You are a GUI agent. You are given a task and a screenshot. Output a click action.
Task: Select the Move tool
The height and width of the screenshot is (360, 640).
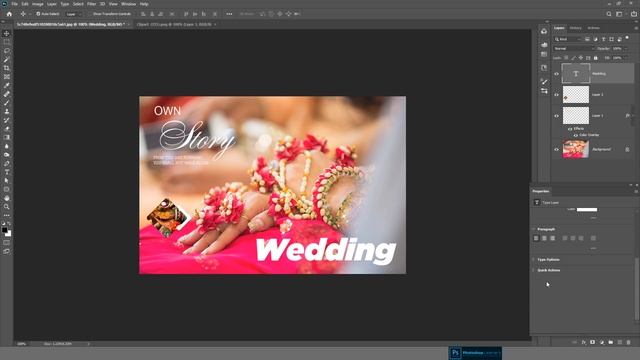pos(7,33)
